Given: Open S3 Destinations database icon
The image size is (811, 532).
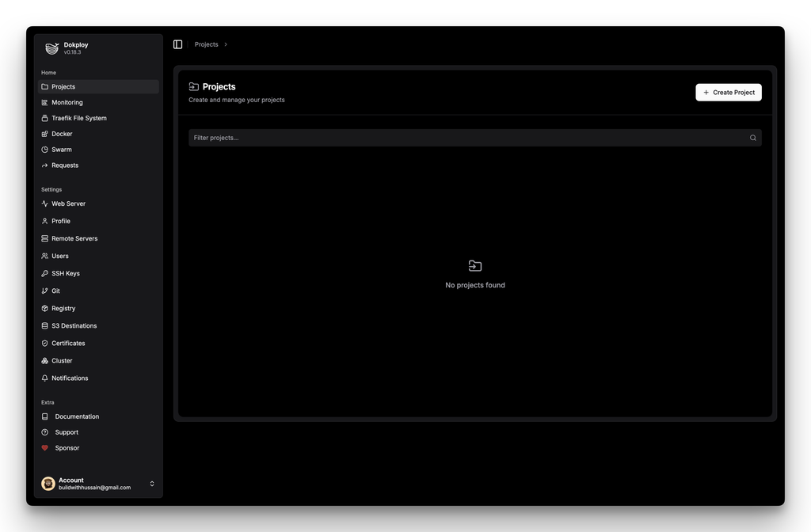Looking at the screenshot, I should (x=44, y=325).
